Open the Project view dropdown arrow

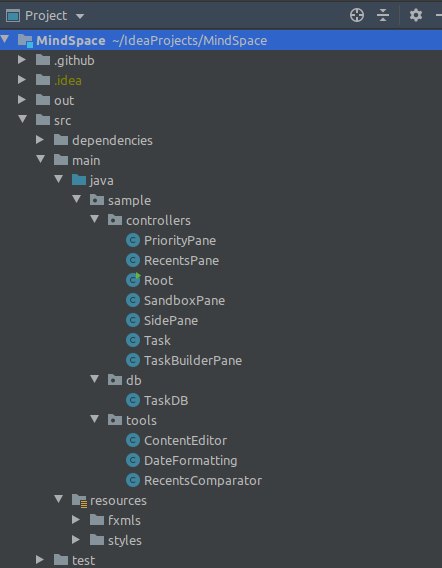click(x=80, y=16)
